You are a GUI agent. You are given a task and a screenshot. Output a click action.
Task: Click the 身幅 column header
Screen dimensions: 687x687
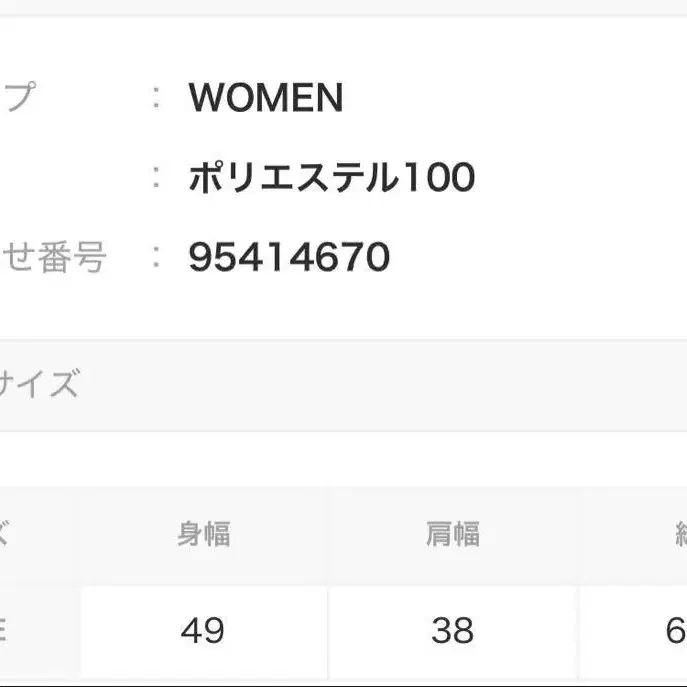204,535
